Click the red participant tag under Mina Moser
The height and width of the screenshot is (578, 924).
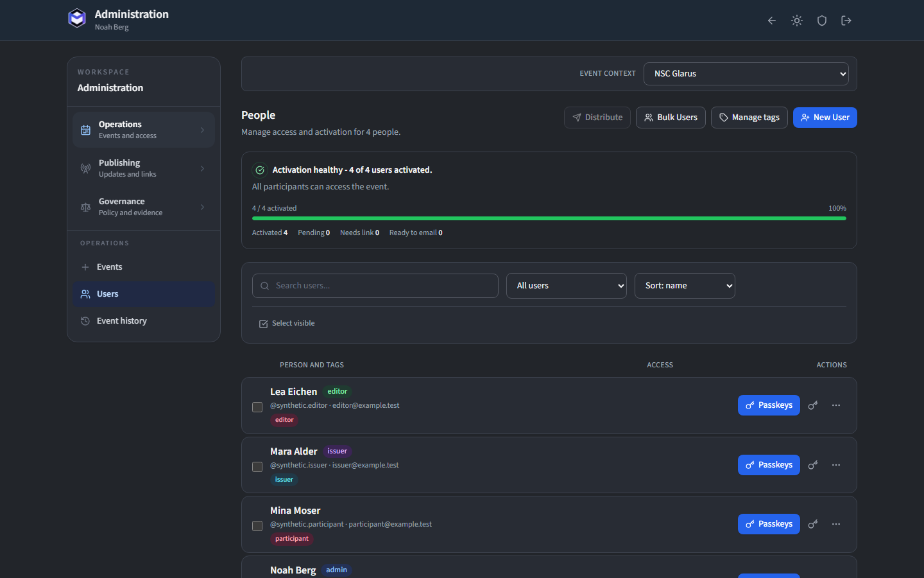[x=292, y=539]
